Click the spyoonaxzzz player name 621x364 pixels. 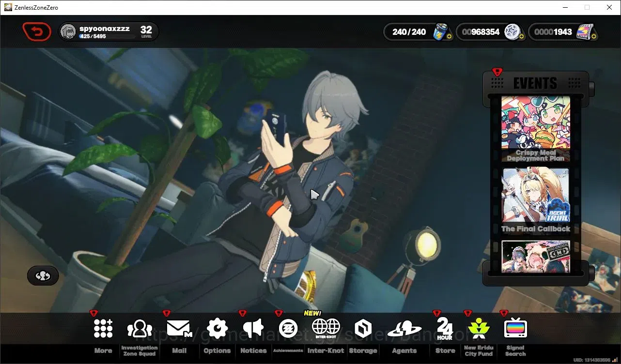[104, 29]
